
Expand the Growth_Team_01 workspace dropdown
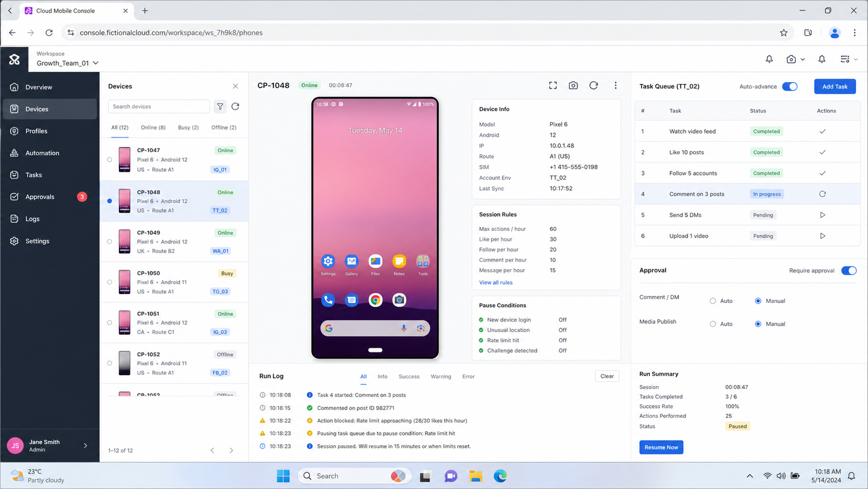pyautogui.click(x=67, y=63)
